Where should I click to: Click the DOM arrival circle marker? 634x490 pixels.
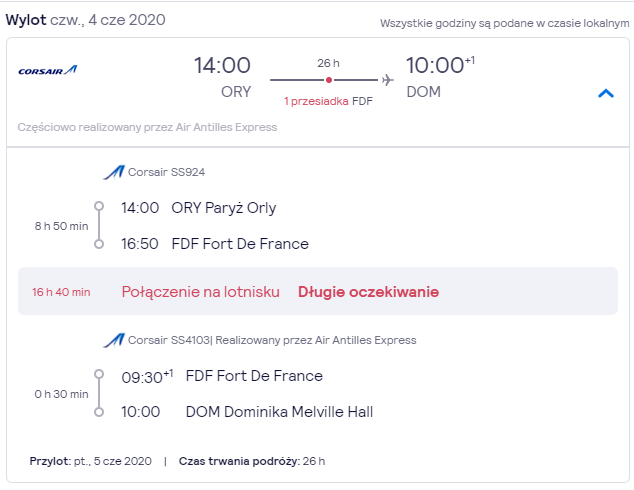pos(99,412)
